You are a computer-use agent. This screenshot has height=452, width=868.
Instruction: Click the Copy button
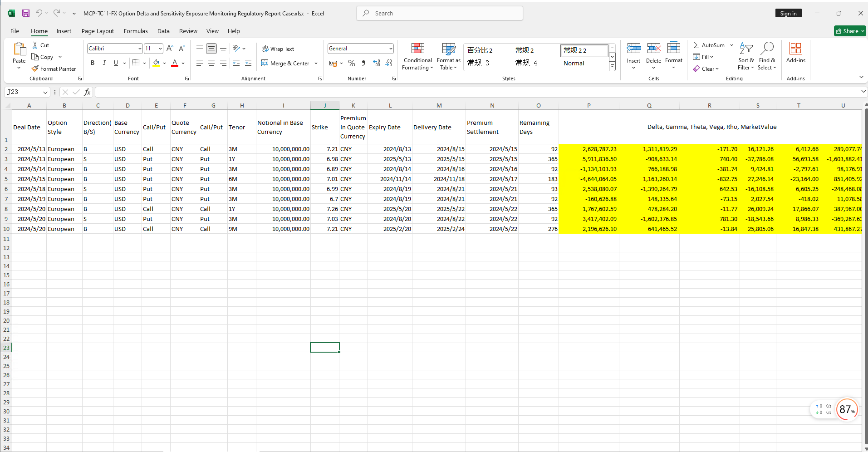[42, 57]
